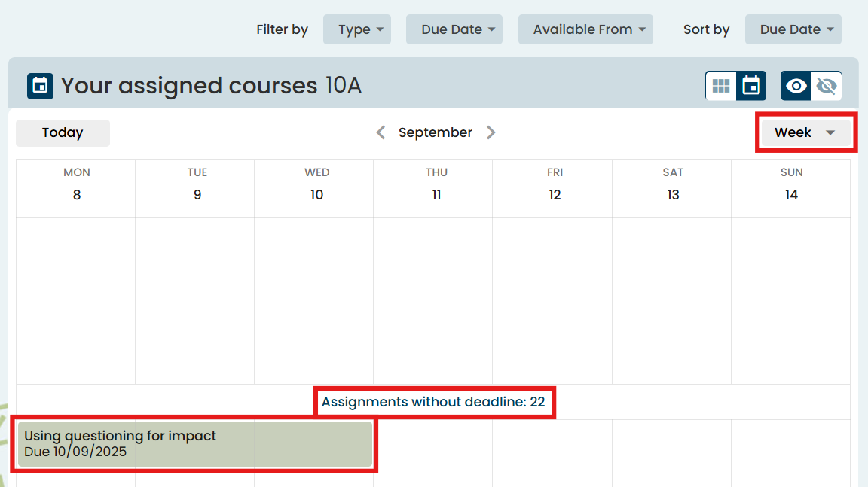Image resolution: width=868 pixels, height=487 pixels.
Task: Select Monday 8 column header
Action: [x=77, y=185]
